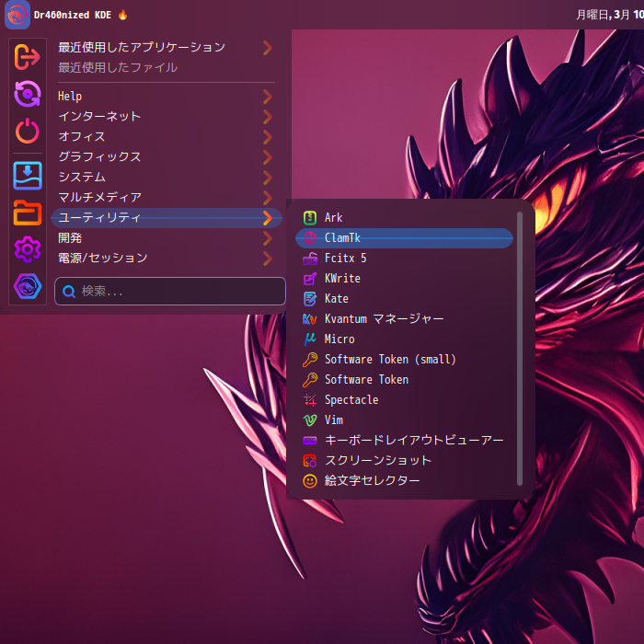This screenshot has height=644, width=644.
Task: Click the Kate entry text
Action: (x=337, y=299)
